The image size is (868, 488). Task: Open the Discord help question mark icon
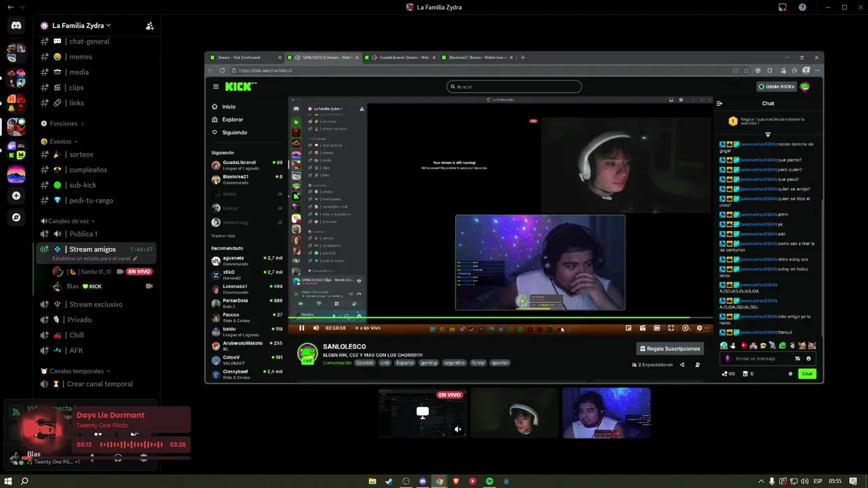(802, 7)
